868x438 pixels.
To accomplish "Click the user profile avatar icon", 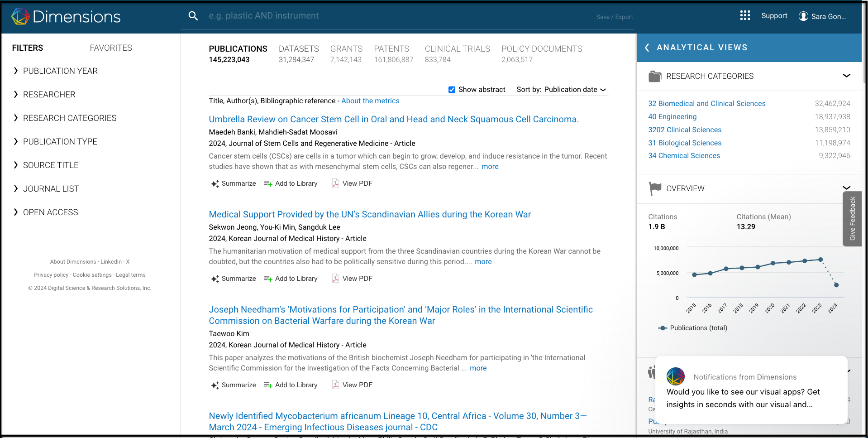I will [x=803, y=16].
